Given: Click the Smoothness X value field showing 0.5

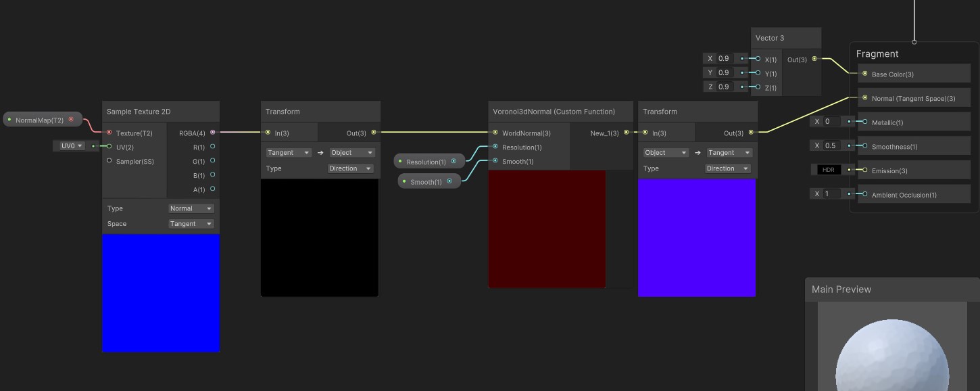Looking at the screenshot, I should coord(833,145).
